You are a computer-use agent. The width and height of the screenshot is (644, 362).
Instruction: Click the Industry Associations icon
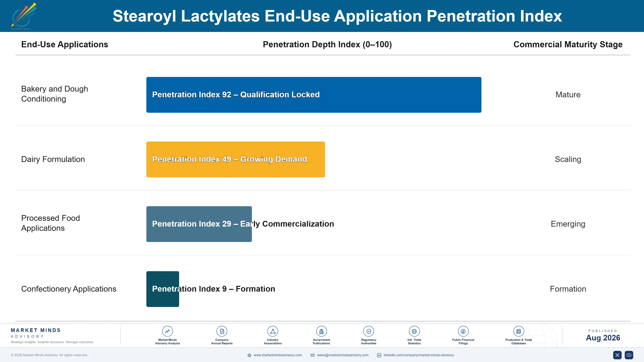[x=273, y=331]
